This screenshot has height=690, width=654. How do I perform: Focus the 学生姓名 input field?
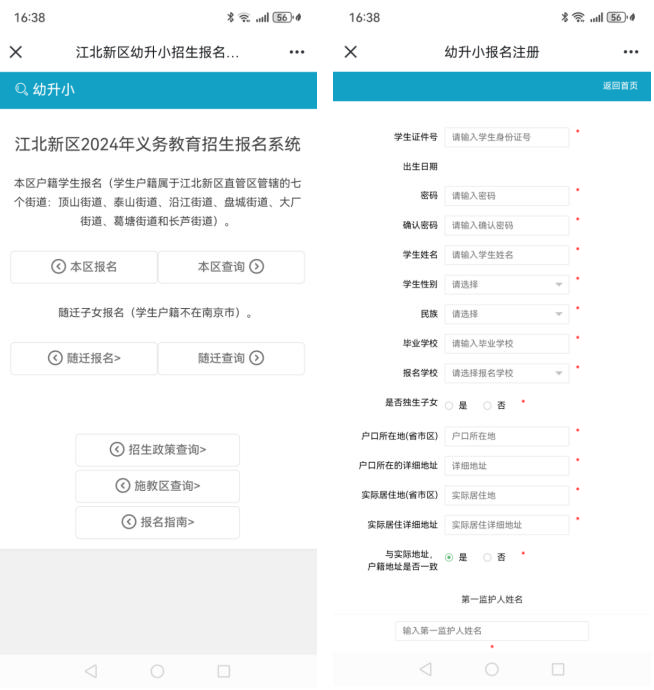point(507,255)
